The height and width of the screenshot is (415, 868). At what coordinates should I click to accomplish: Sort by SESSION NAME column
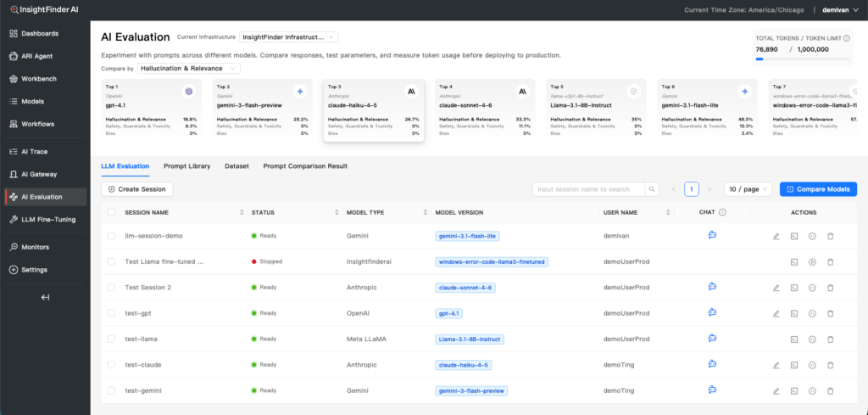[242, 212]
